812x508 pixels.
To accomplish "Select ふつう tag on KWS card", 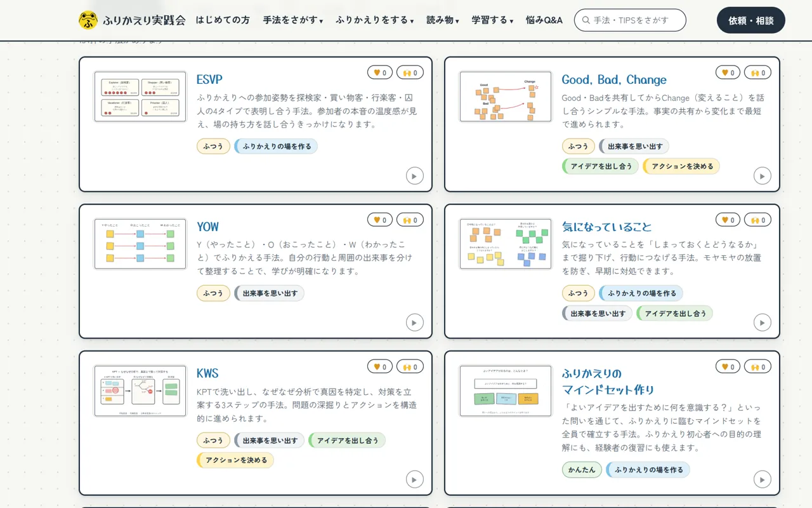I will coord(213,441).
